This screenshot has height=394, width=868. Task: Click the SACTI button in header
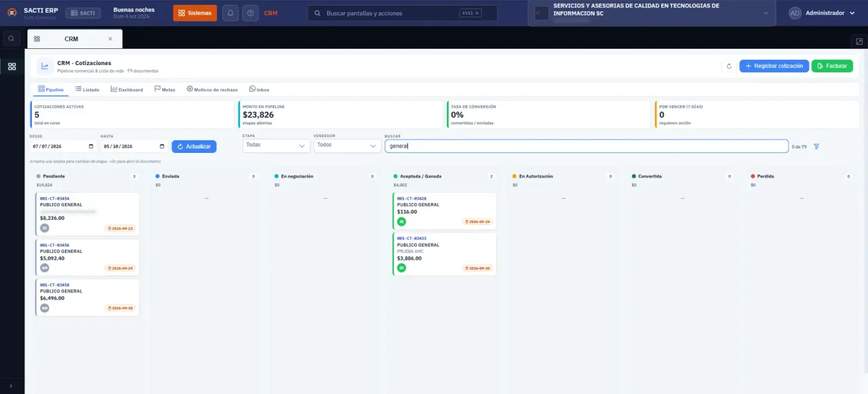pos(83,13)
